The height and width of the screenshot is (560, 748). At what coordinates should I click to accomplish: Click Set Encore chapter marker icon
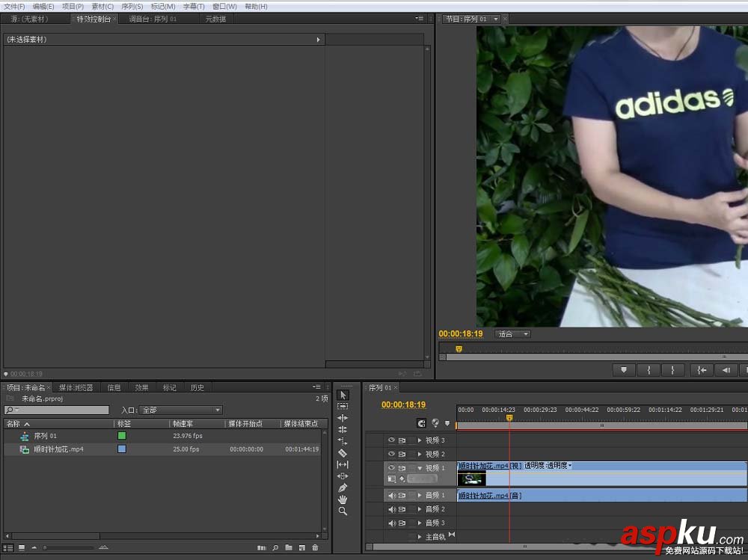point(435,422)
